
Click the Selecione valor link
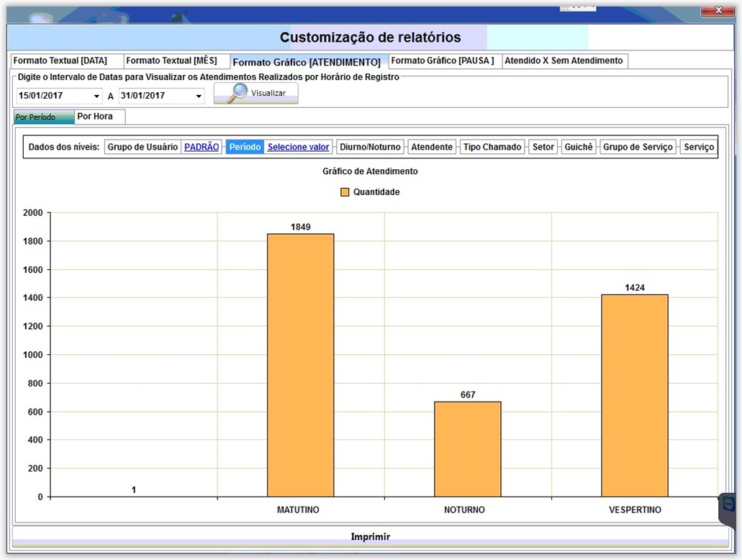click(x=298, y=147)
